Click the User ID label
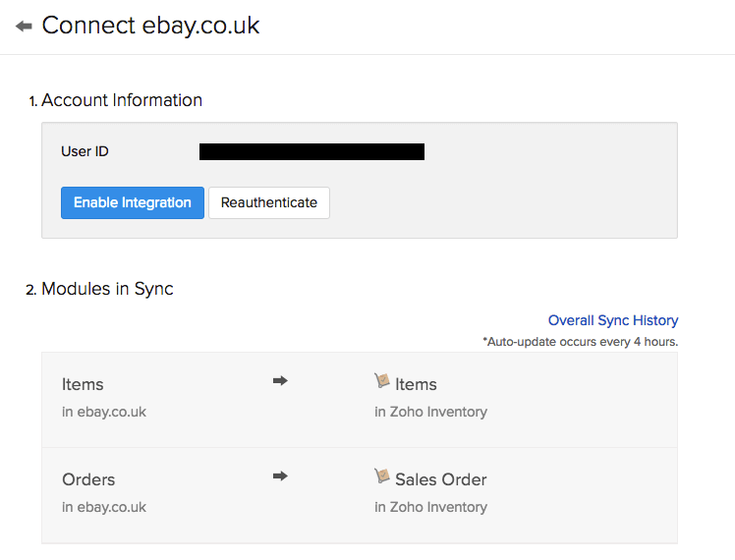The width and height of the screenshot is (735, 560). [x=85, y=151]
